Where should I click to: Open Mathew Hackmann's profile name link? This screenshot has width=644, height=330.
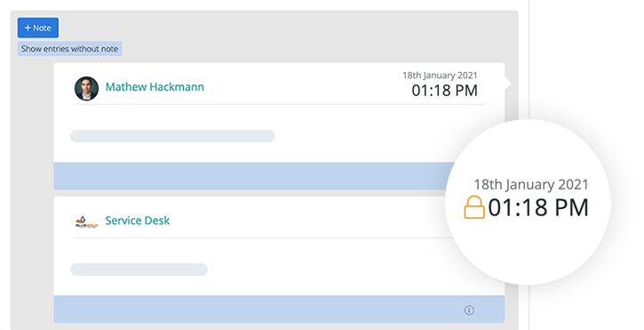155,87
